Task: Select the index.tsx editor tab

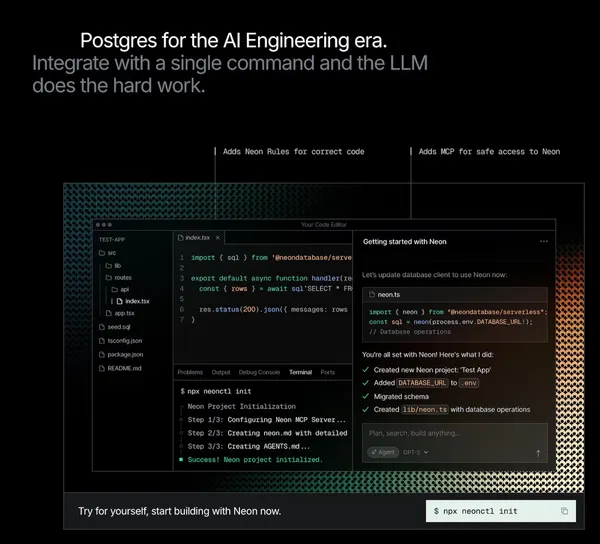Action: 199,238
